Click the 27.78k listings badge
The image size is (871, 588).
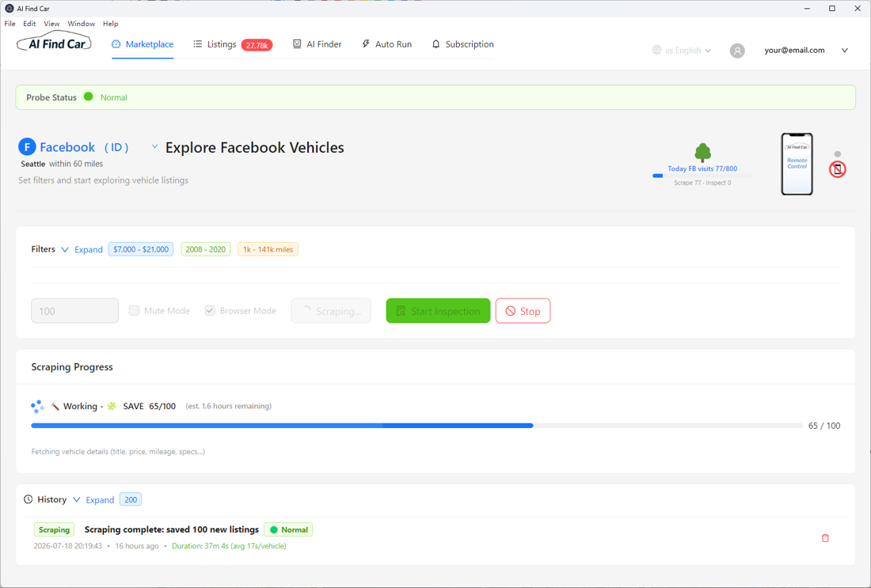pyautogui.click(x=257, y=45)
